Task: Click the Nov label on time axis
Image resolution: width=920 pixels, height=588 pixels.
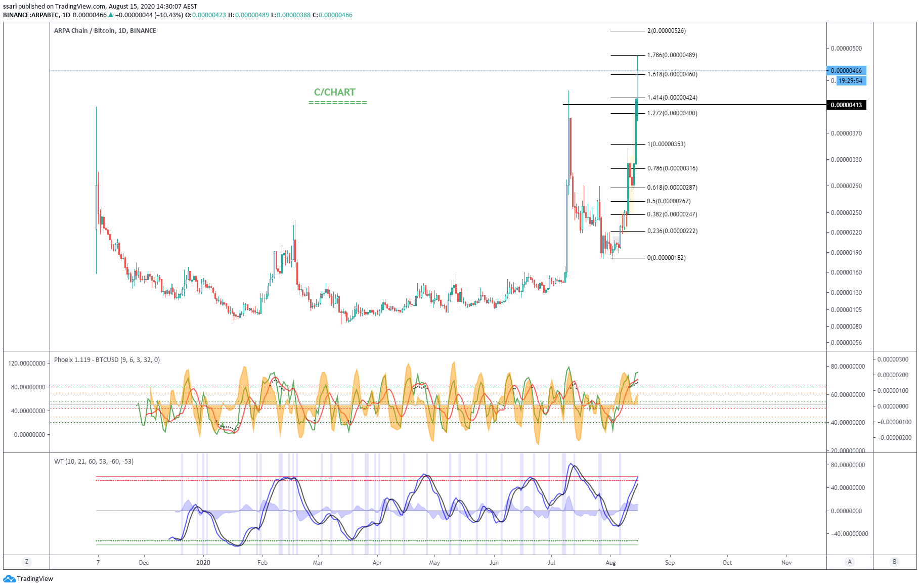Action: (x=786, y=562)
